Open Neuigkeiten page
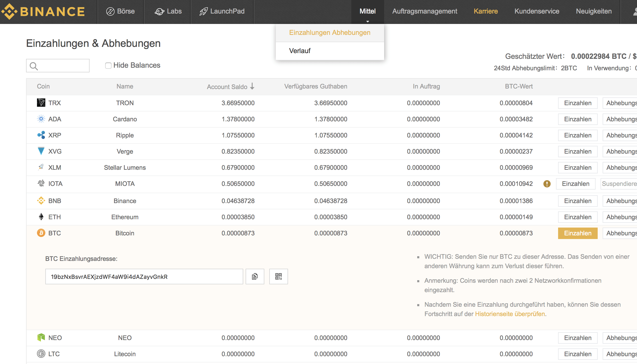 (594, 11)
